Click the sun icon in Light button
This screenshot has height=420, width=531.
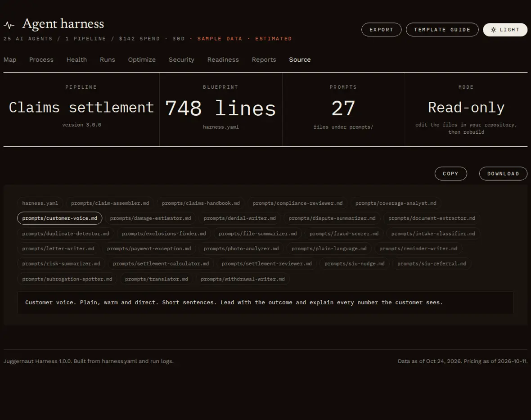493,30
